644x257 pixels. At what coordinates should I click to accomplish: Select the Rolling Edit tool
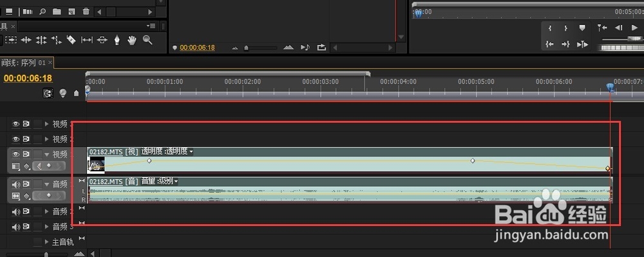click(41, 40)
